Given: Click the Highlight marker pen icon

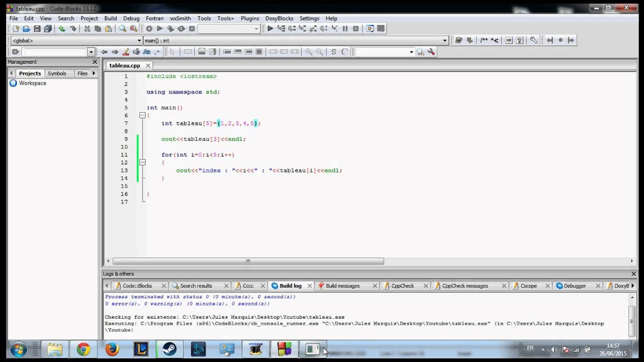Looking at the screenshot, I should click(x=126, y=52).
